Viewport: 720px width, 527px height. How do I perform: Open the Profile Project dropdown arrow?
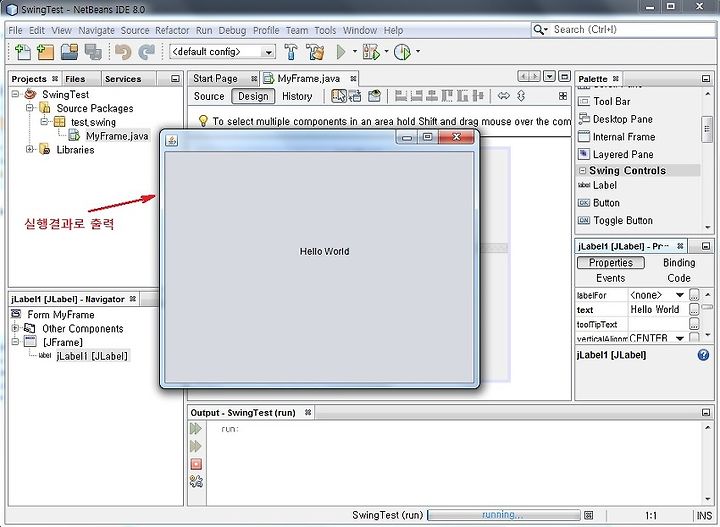pyautogui.click(x=417, y=51)
